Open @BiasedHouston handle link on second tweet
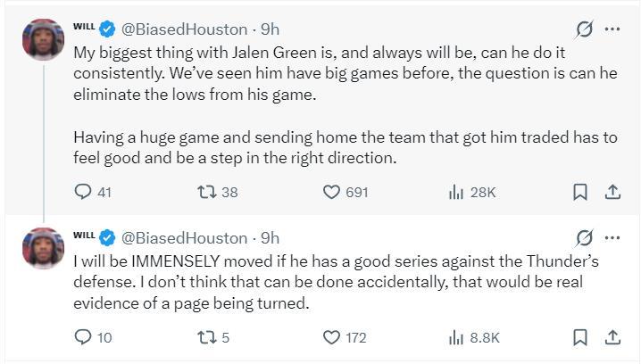This screenshot has height=364, width=641. [x=184, y=237]
